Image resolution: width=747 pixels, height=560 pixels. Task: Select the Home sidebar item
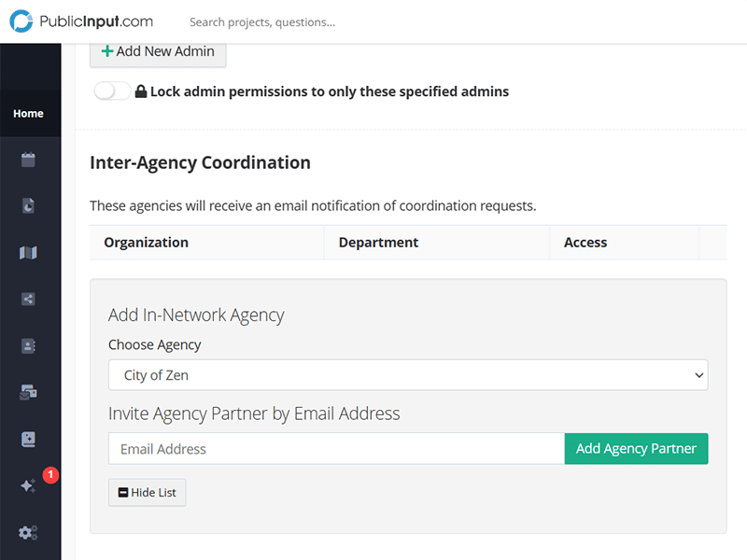28,113
